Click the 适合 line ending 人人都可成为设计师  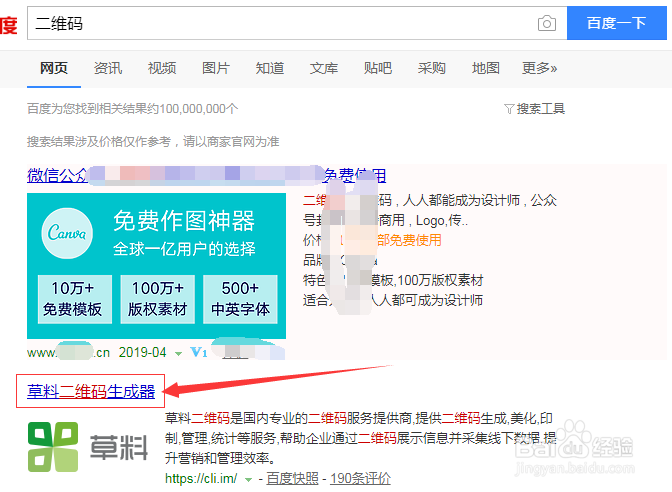click(393, 300)
